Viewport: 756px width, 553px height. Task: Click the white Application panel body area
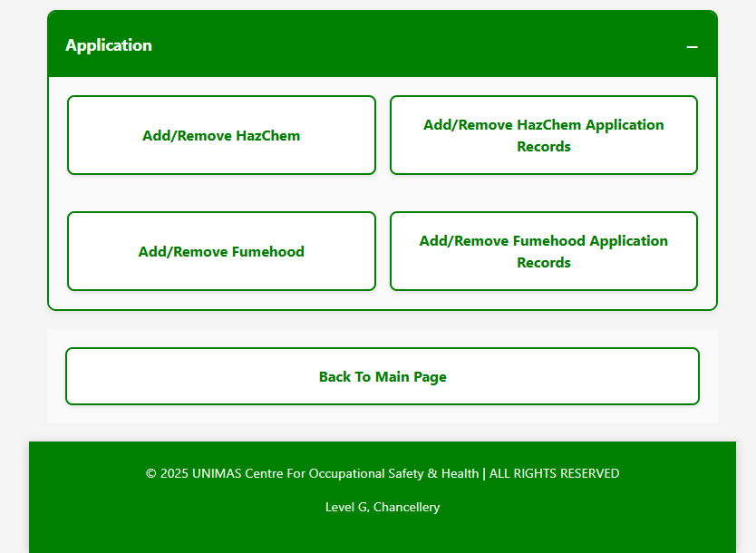(383, 192)
